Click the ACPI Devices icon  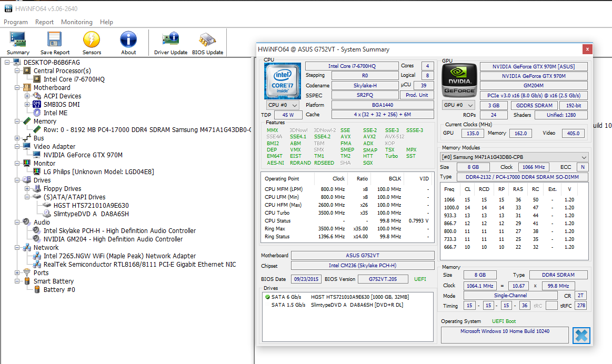coord(37,96)
